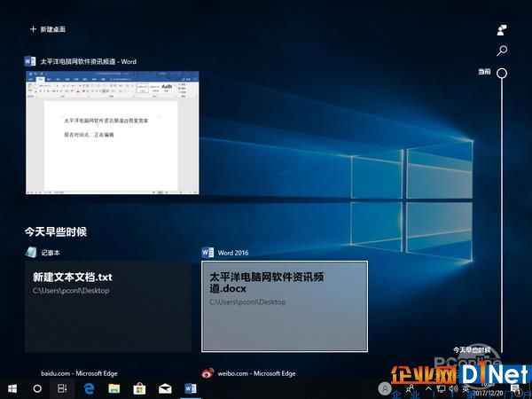The width and height of the screenshot is (532, 399).
Task: Switch to Word from the taskbar icon
Action: (191, 388)
